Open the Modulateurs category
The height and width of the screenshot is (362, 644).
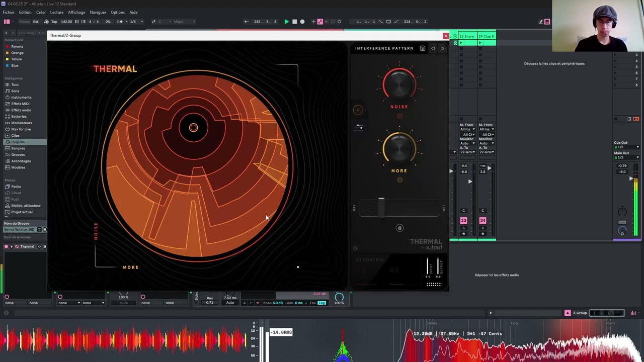22,123
